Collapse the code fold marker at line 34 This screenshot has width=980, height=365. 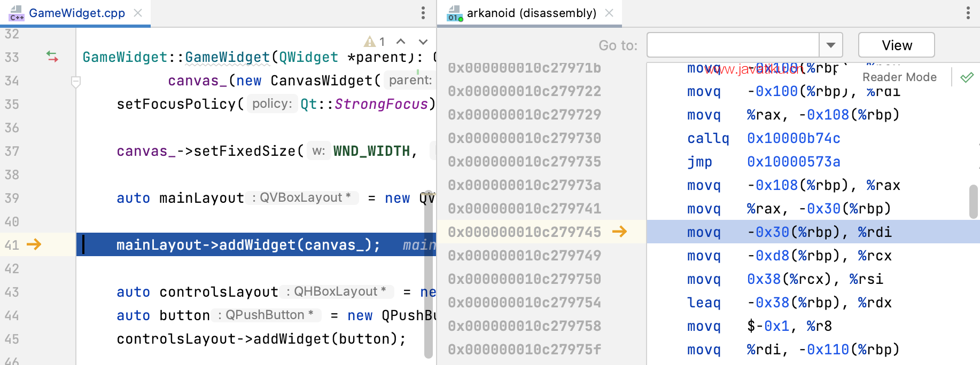[x=76, y=82]
